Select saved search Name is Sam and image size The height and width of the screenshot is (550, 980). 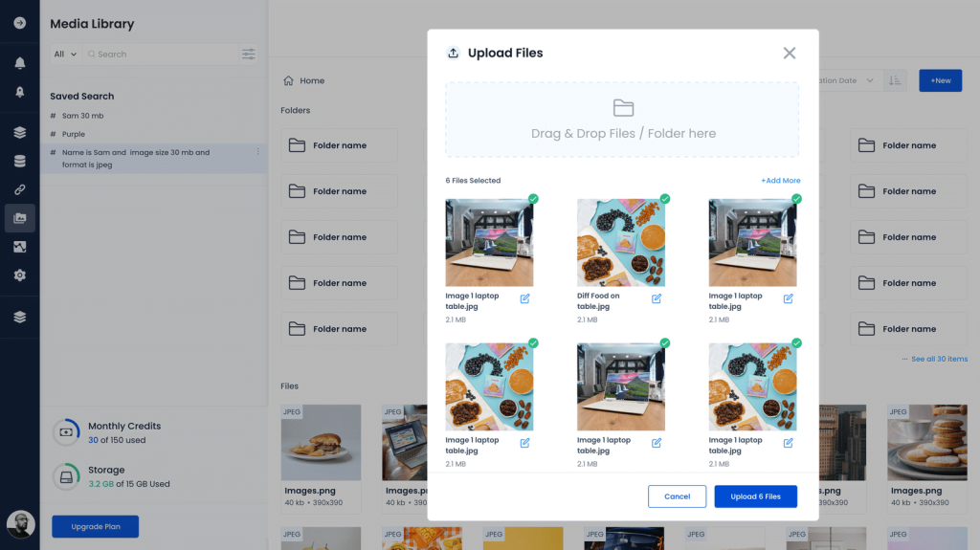(154, 159)
